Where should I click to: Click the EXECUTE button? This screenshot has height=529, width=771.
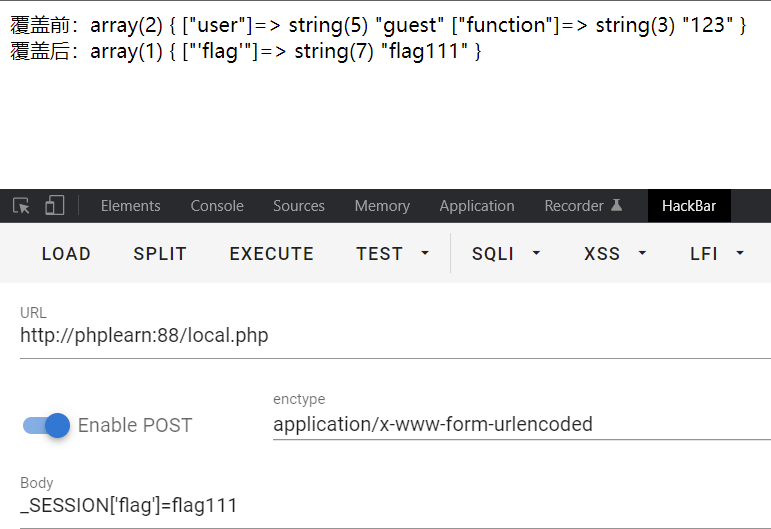tap(271, 254)
